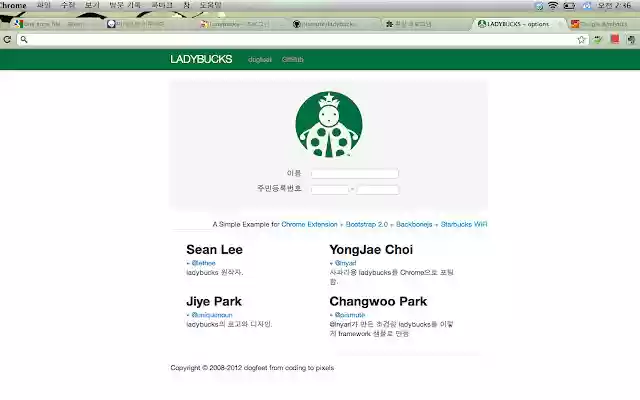Open the dogfeet navbar link

(260, 60)
